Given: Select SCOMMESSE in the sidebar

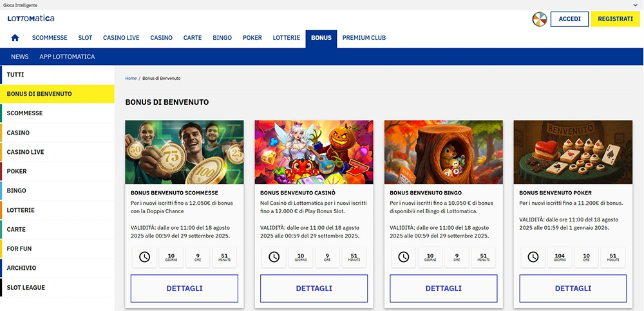Looking at the screenshot, I should pos(57,113).
